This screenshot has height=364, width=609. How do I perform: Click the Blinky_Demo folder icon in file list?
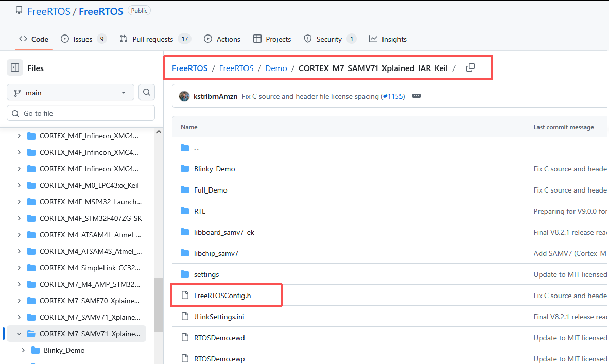coord(185,168)
